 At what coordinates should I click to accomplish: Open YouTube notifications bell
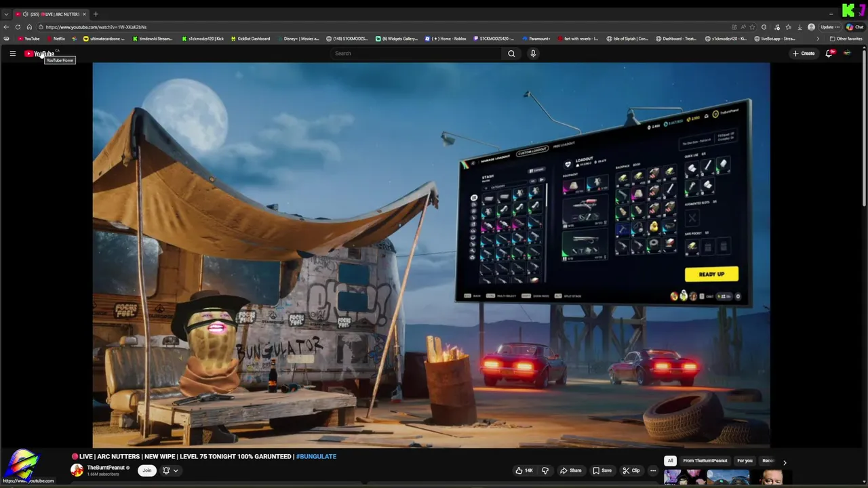pyautogui.click(x=829, y=54)
